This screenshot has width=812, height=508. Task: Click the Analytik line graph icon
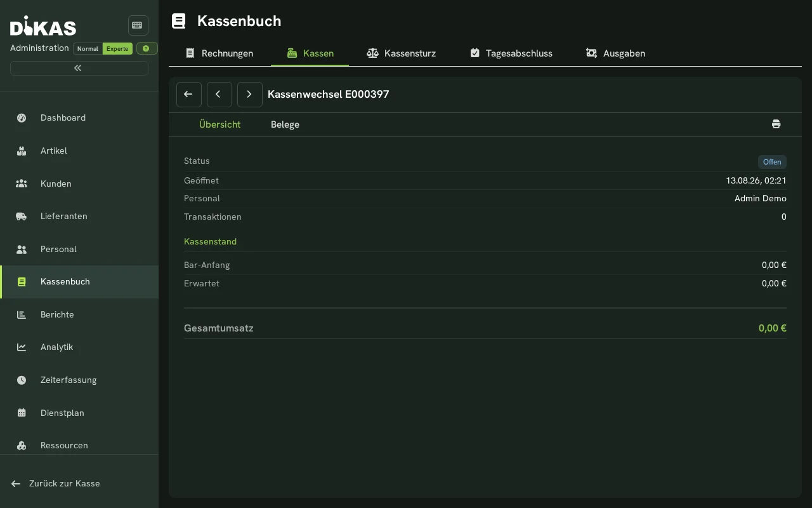click(22, 347)
